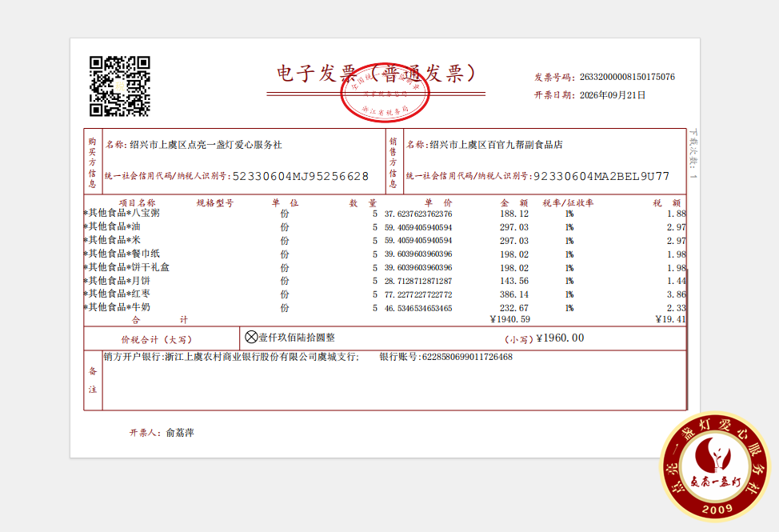
Task: Select total amount ¥1940.59
Action: click(x=509, y=319)
